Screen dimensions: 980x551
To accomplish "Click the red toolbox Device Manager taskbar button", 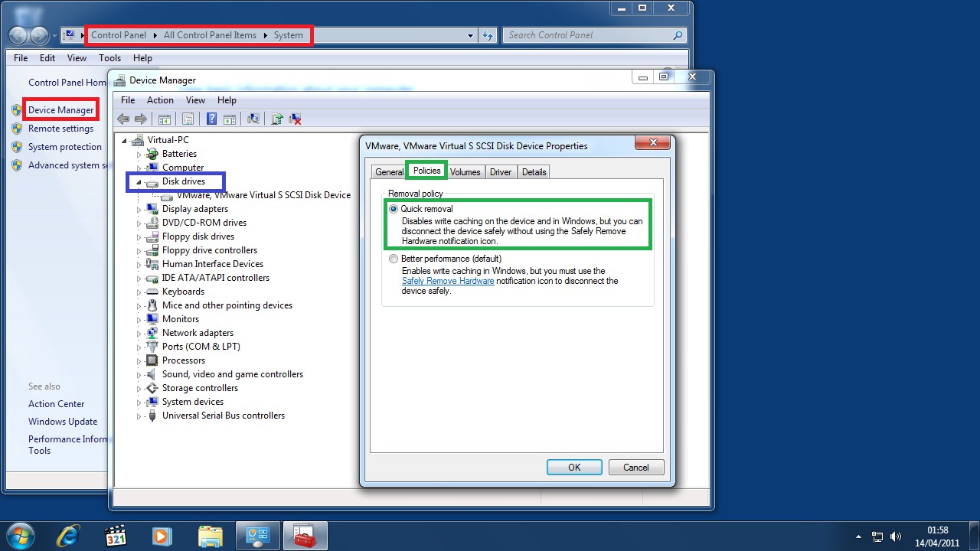I will click(305, 536).
